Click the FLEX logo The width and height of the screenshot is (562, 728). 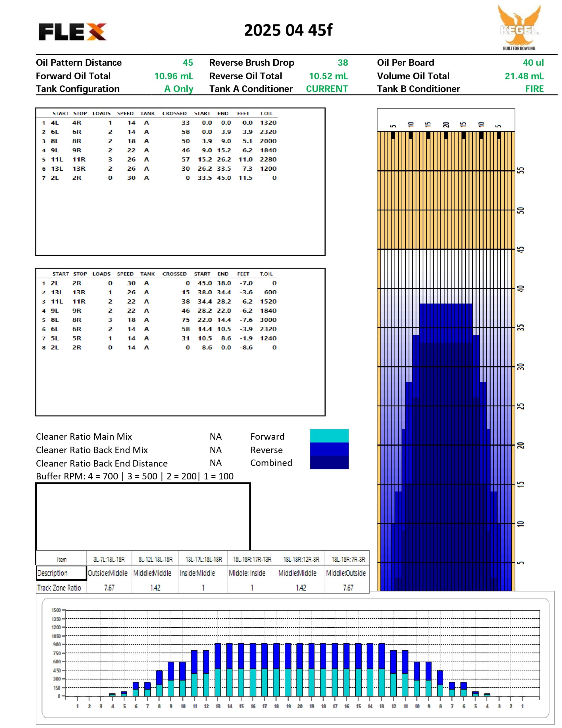73,32
